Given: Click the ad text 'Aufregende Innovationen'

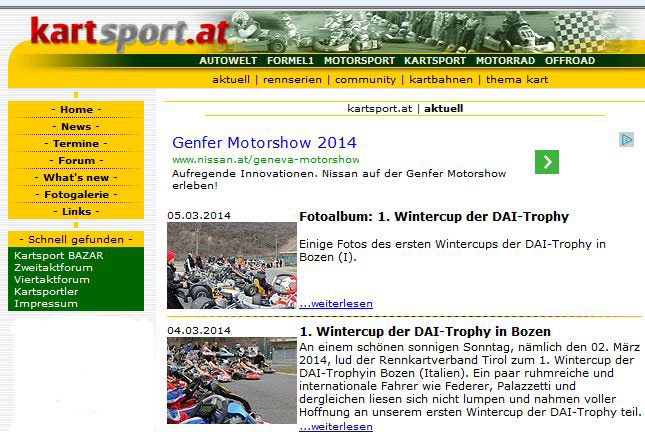Looking at the screenshot, I should click(339, 179).
